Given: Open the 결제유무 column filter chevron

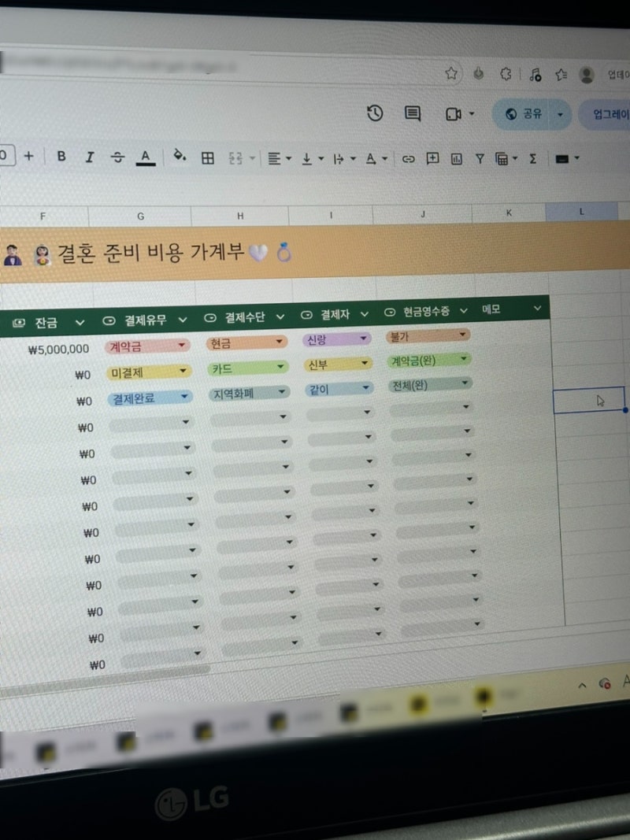Looking at the screenshot, I should pos(182,320).
